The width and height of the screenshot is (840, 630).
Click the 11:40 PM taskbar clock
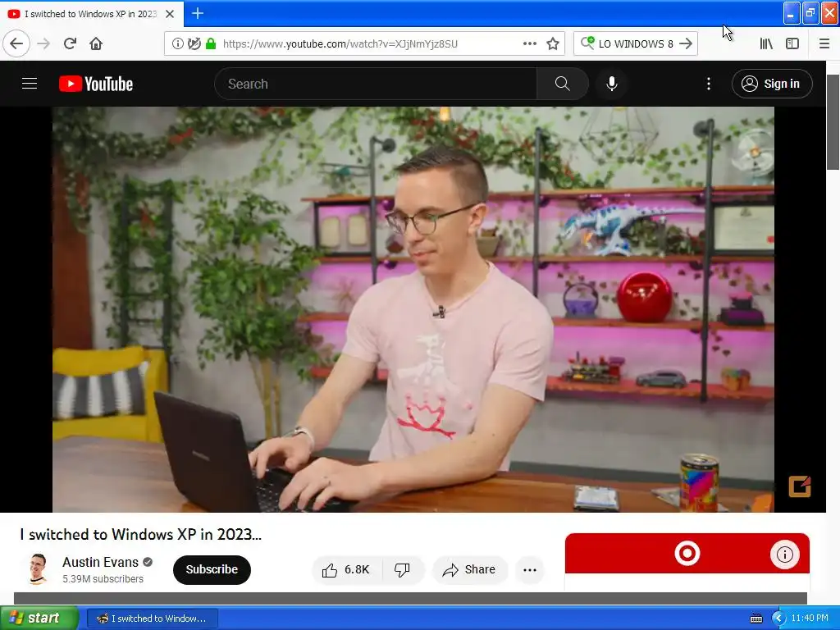[810, 619]
